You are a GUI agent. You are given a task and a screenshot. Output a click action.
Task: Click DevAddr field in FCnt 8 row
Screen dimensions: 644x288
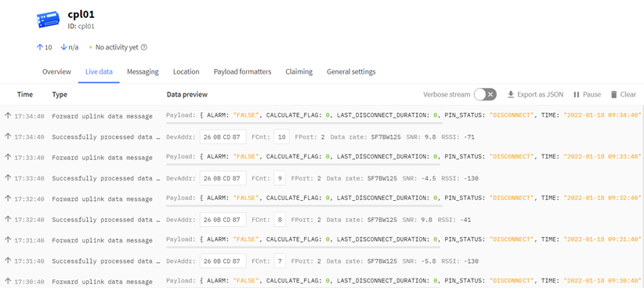223,219
